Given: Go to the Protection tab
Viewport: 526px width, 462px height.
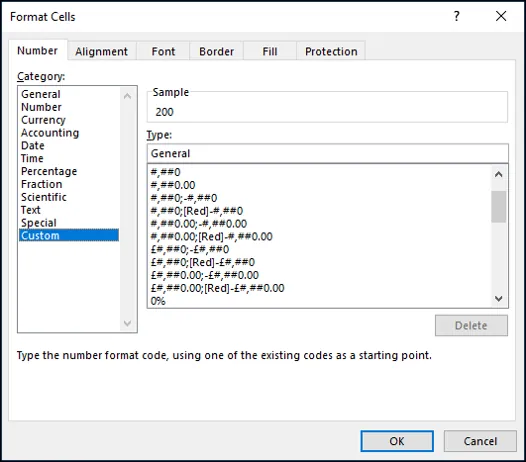Looking at the screenshot, I should (331, 51).
